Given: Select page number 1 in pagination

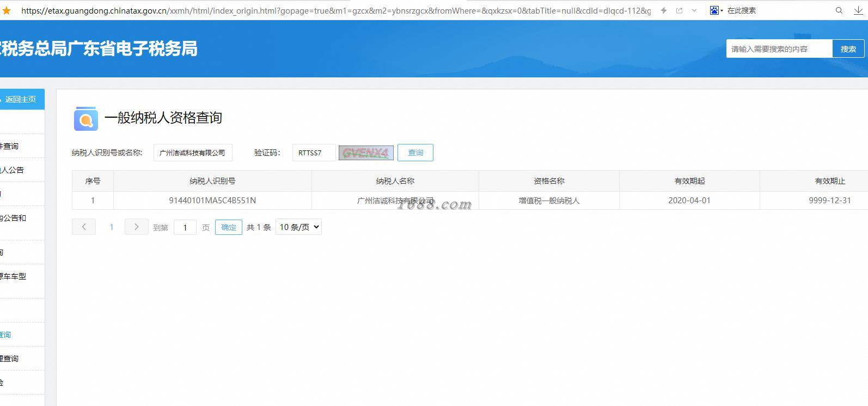Looking at the screenshot, I should (x=112, y=227).
